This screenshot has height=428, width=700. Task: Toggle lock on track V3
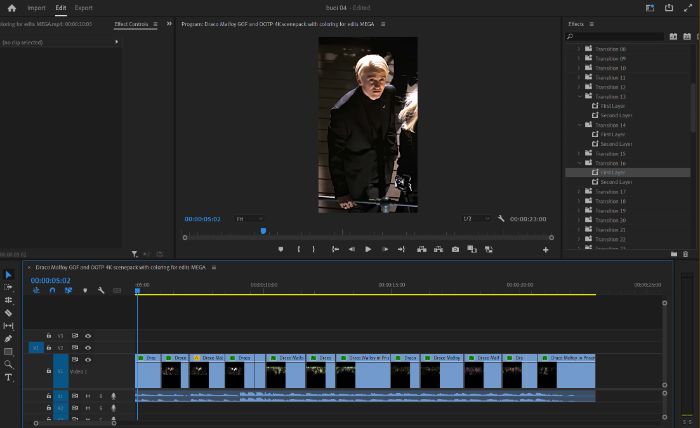49,336
